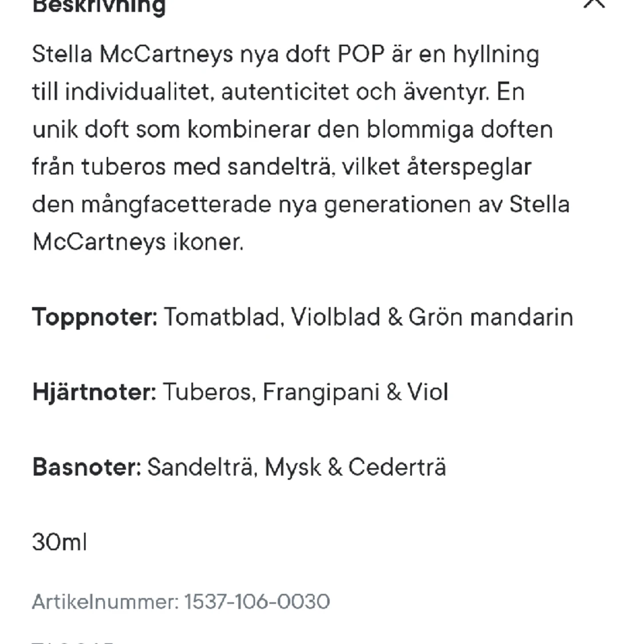
Task: Click the bold Hjärtnoter label
Action: pos(94,392)
